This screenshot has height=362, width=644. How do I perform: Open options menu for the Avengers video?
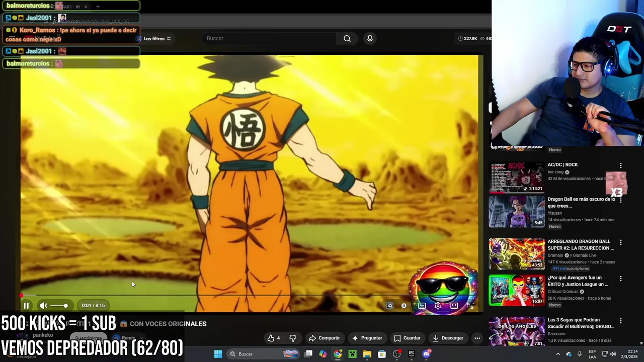pos(621,279)
